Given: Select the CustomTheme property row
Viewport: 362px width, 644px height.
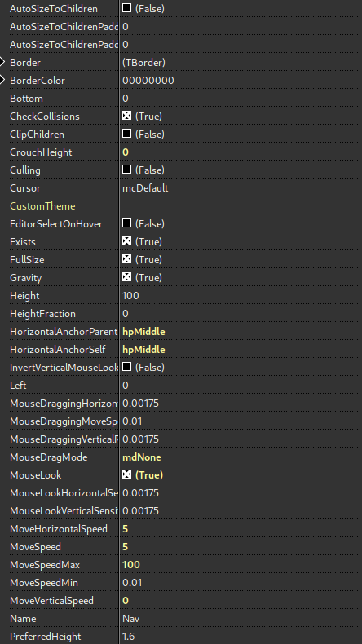Looking at the screenshot, I should pos(181,206).
